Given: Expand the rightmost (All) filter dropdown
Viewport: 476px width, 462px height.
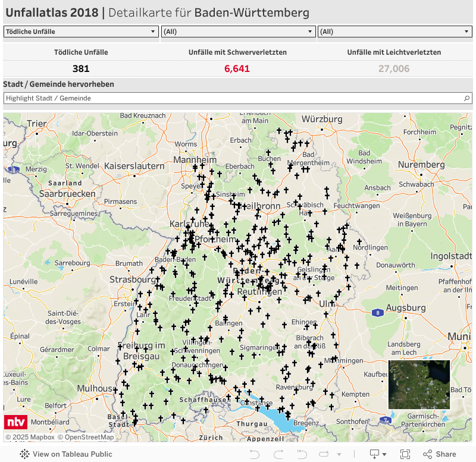Looking at the screenshot, I should 394,32.
